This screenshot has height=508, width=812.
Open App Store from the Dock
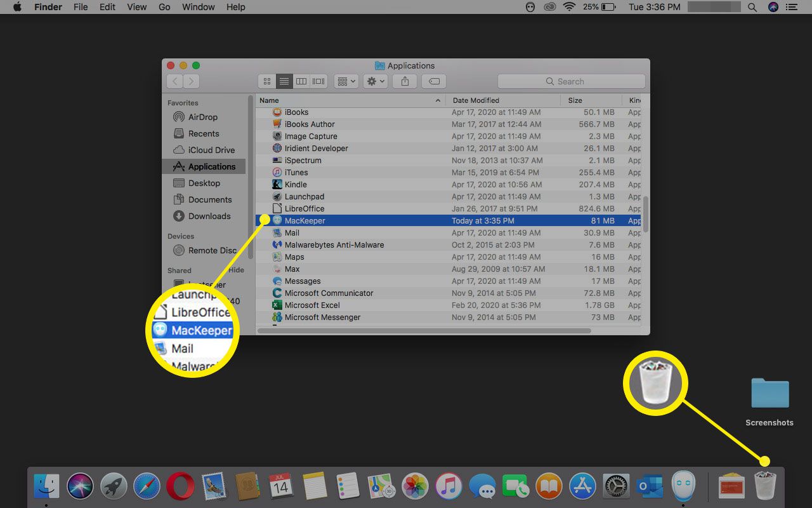point(582,486)
